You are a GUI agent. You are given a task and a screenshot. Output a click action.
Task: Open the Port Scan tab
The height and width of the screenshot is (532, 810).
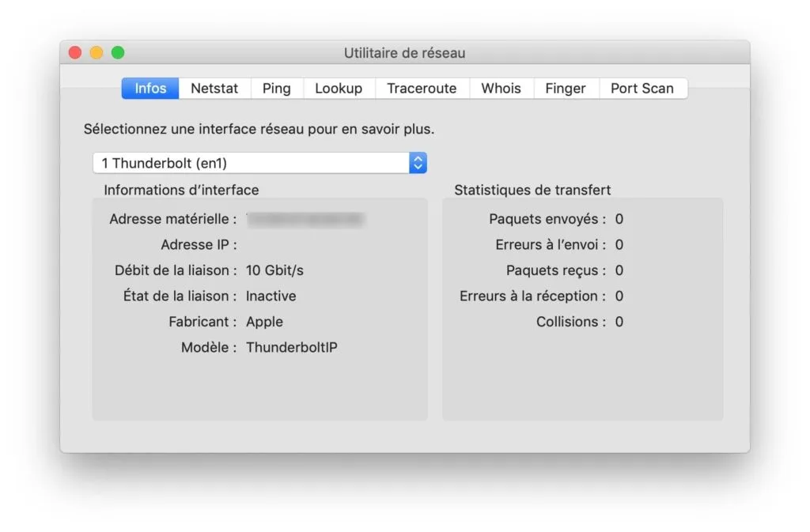642,88
